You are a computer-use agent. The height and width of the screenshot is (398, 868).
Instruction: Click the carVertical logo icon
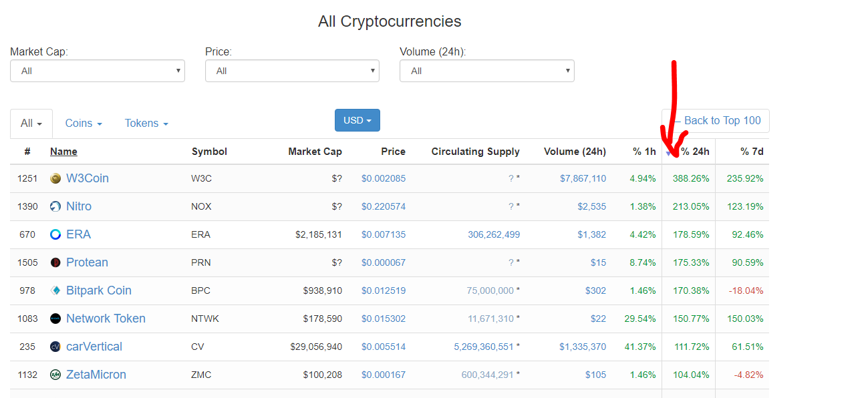coord(55,347)
